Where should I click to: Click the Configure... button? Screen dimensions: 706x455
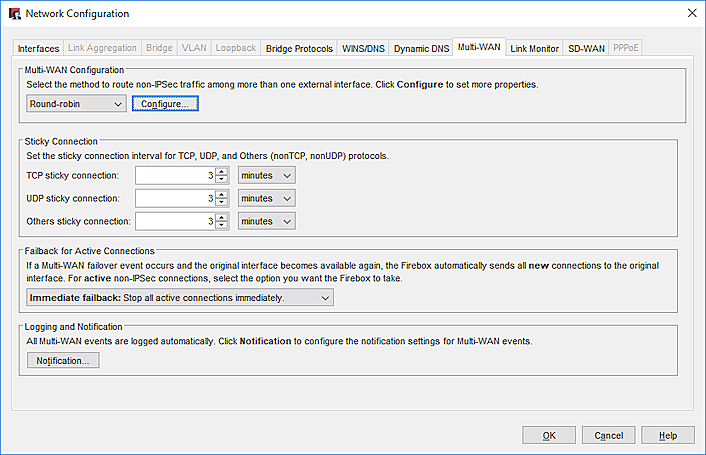point(166,104)
